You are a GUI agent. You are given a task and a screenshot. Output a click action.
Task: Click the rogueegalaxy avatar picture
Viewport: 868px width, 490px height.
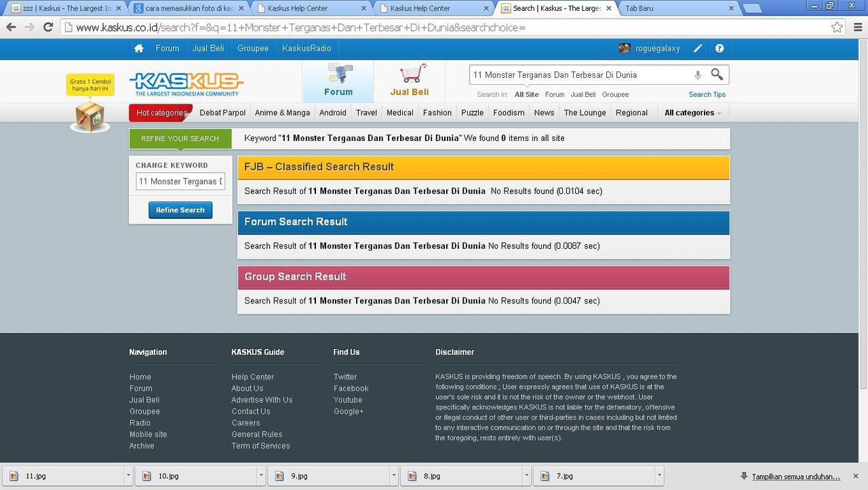point(625,48)
